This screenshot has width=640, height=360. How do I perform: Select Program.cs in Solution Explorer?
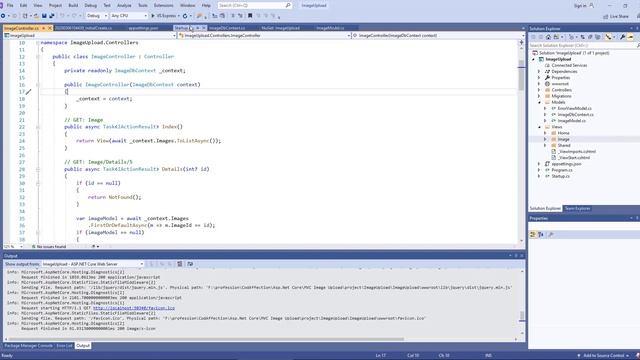point(562,170)
